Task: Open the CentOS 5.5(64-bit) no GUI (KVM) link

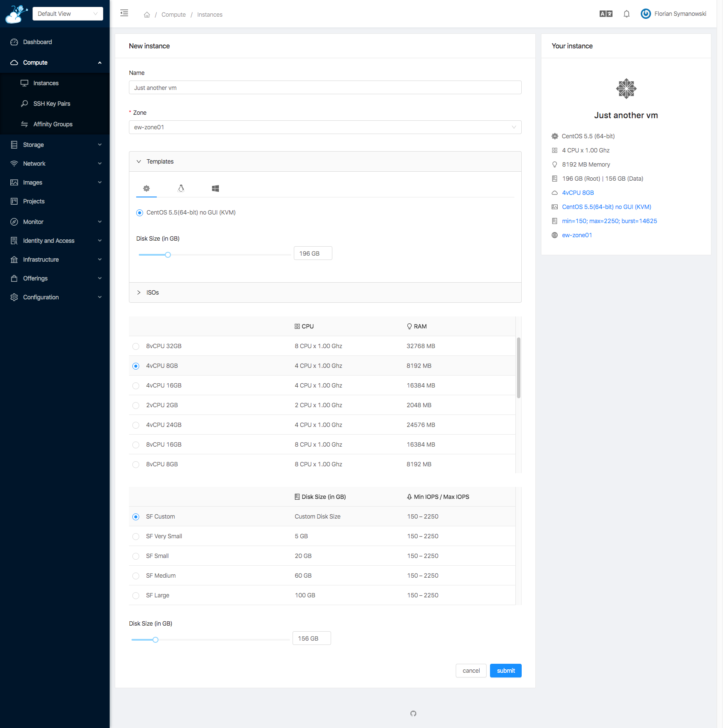Action: [x=606, y=207]
